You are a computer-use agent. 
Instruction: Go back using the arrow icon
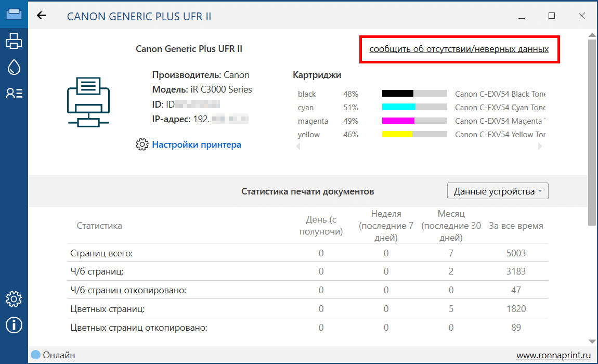pyautogui.click(x=41, y=15)
